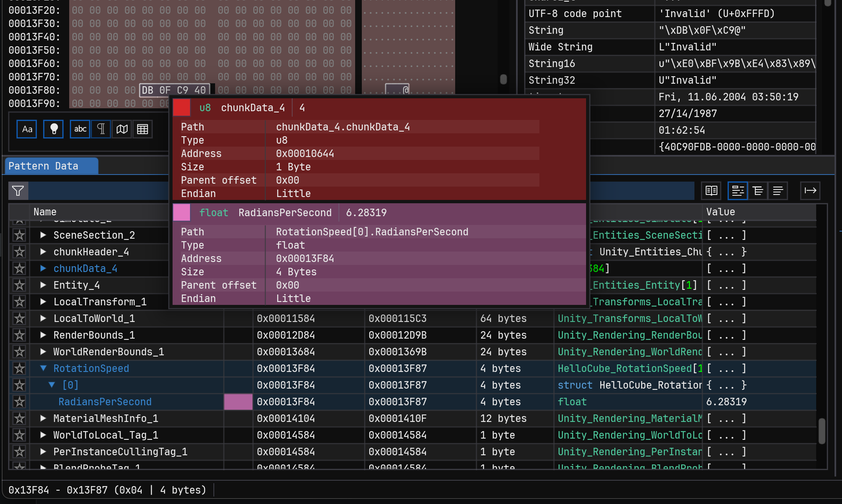Screen dimensions: 842x504
Task: Star the MaterialMeshInfo_1 row
Action: [19, 418]
